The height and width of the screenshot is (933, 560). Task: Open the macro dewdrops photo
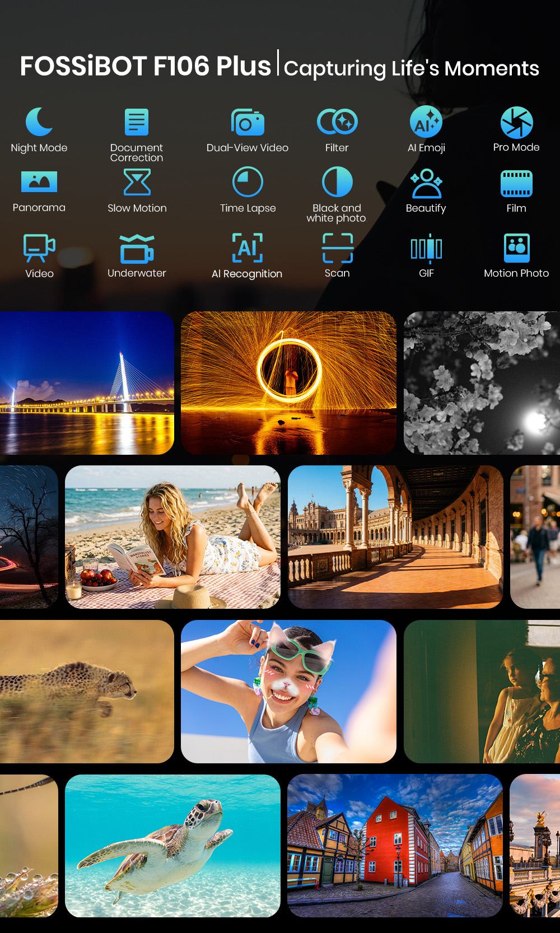pos(29,846)
